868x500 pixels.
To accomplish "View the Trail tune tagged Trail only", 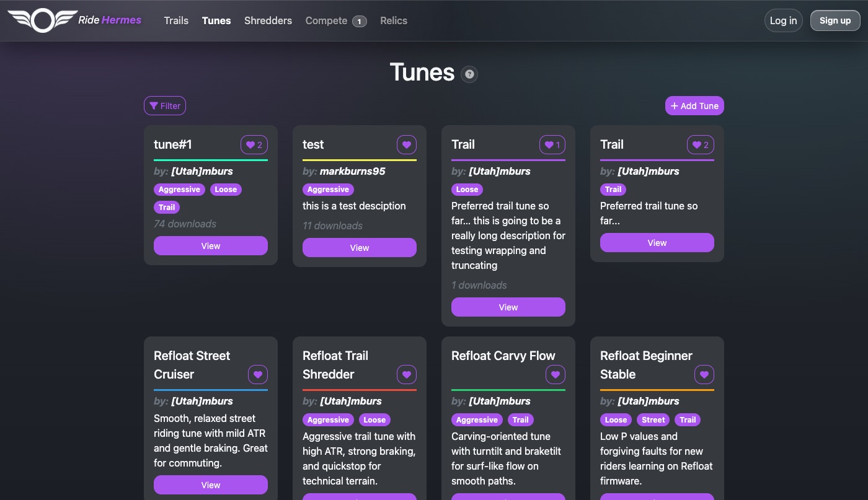I will tap(657, 243).
